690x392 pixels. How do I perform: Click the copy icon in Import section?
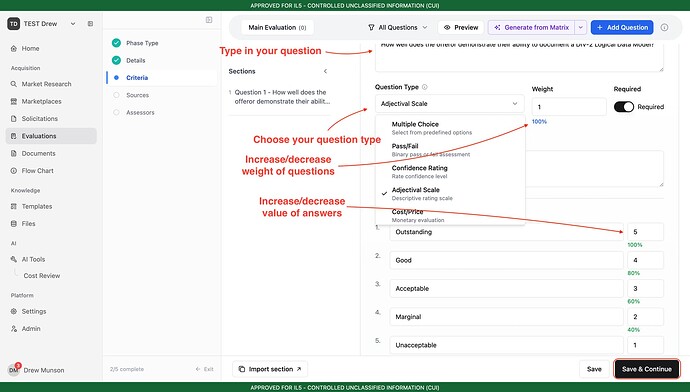click(x=242, y=369)
